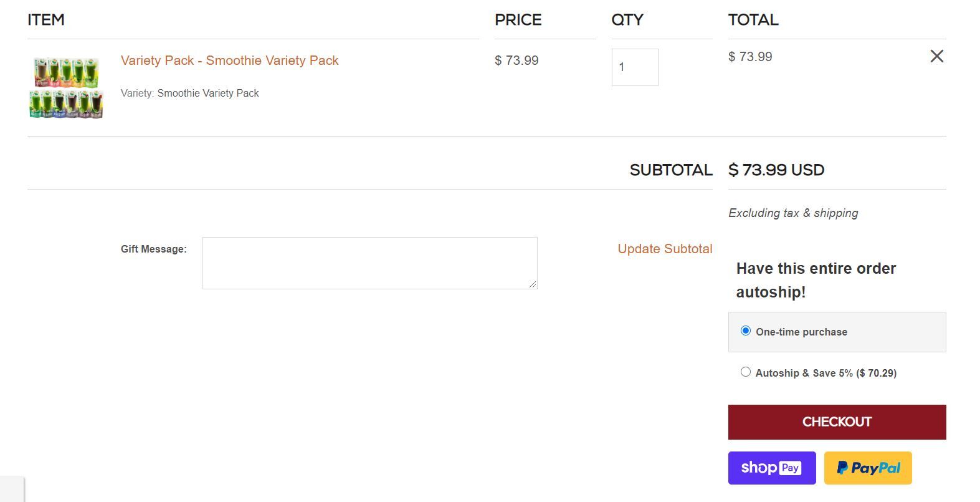Click the Have this entire order autoship heading
This screenshot has height=502, width=980.
coord(816,280)
